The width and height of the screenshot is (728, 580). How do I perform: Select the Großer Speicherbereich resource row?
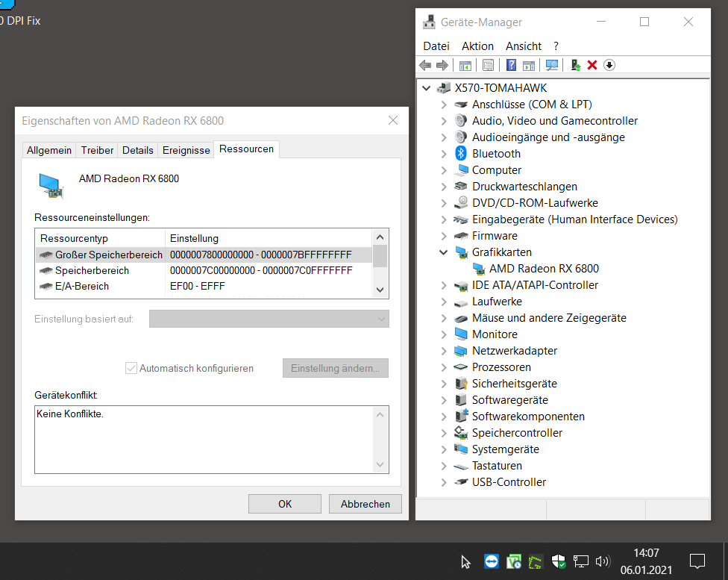[x=204, y=255]
